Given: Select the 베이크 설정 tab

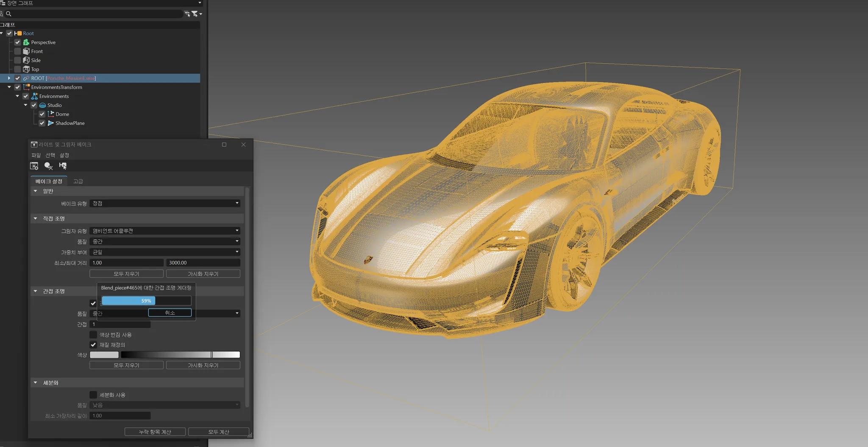Looking at the screenshot, I should pyautogui.click(x=49, y=182).
